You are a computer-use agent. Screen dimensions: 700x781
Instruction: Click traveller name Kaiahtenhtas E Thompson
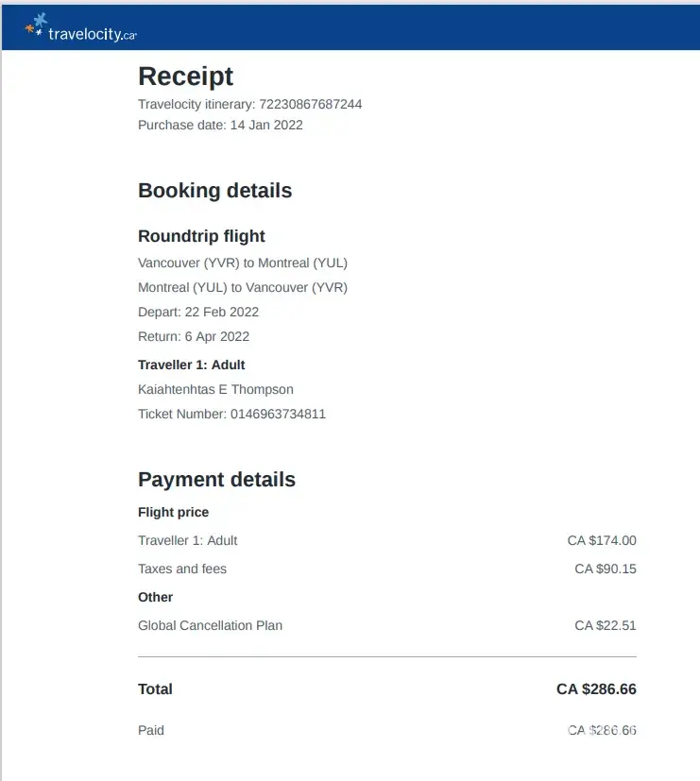coord(215,389)
